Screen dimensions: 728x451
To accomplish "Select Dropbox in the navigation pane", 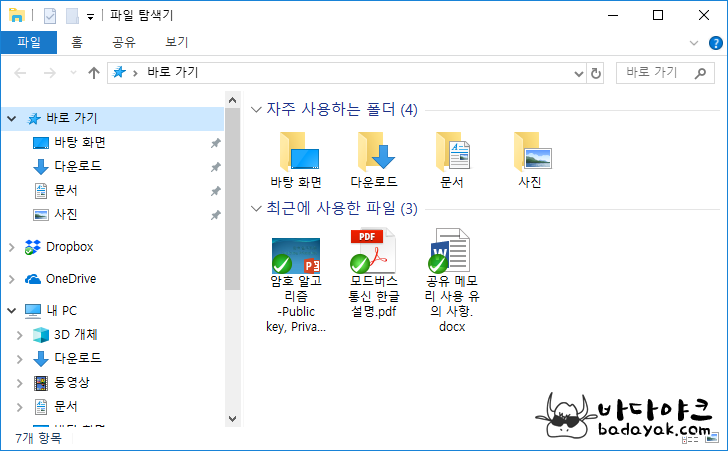I will click(x=70, y=247).
